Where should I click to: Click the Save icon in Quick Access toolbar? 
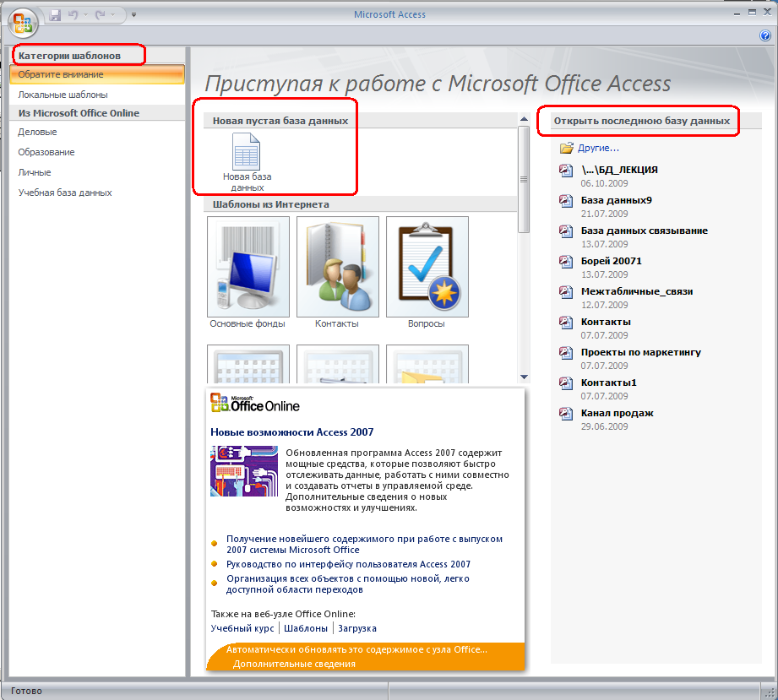click(x=55, y=15)
